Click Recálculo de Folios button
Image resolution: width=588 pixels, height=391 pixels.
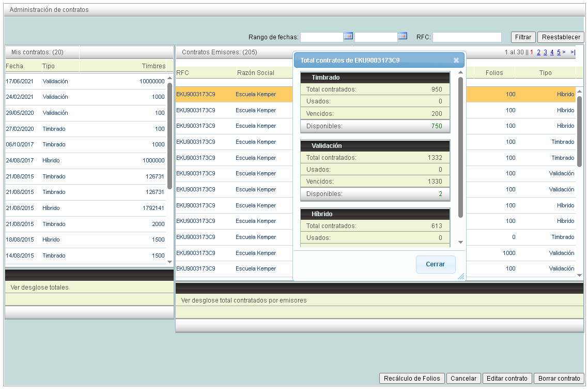tap(412, 379)
